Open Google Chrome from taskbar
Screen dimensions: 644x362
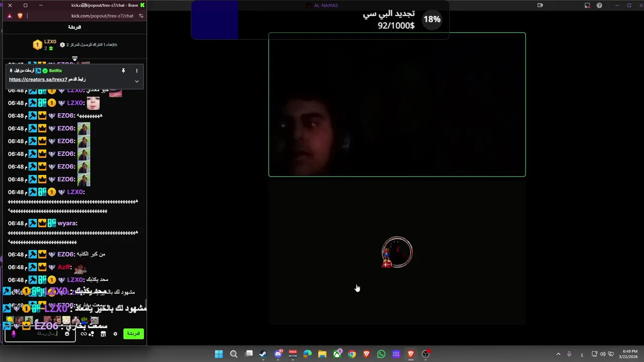coord(352,354)
